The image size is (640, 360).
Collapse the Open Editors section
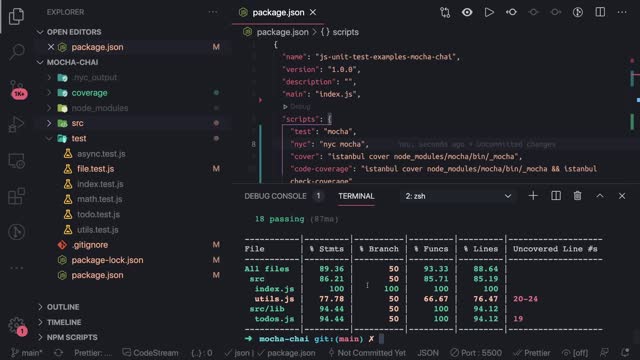tap(74, 32)
